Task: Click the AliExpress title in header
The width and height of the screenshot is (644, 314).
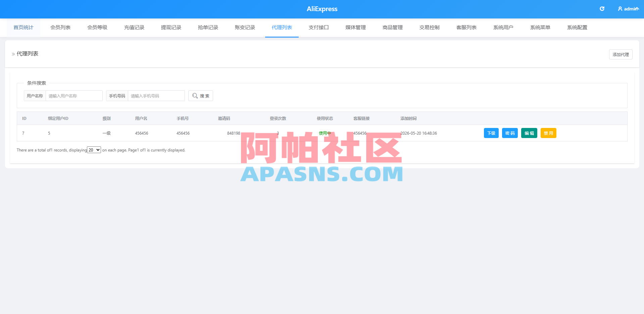Action: pyautogui.click(x=322, y=9)
